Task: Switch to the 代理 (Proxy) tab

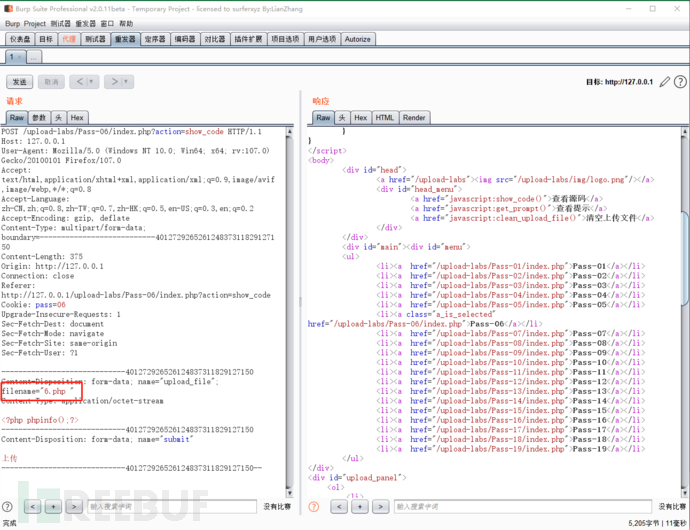Action: click(x=68, y=39)
